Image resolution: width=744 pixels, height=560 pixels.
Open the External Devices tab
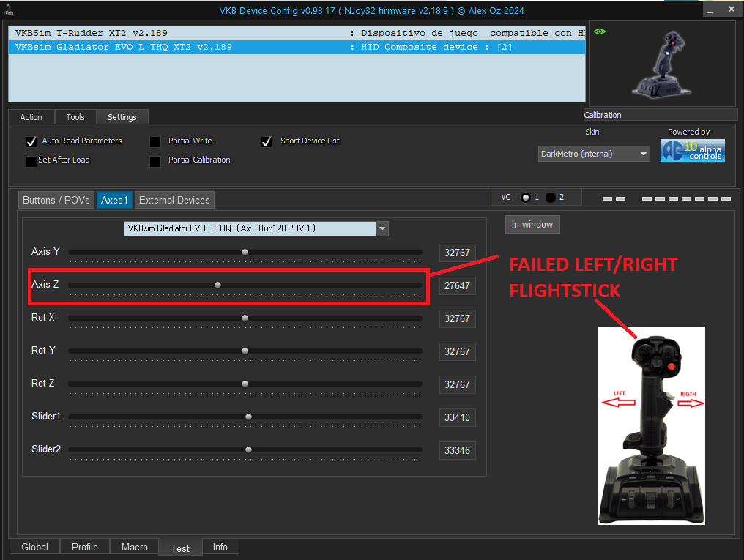174,200
